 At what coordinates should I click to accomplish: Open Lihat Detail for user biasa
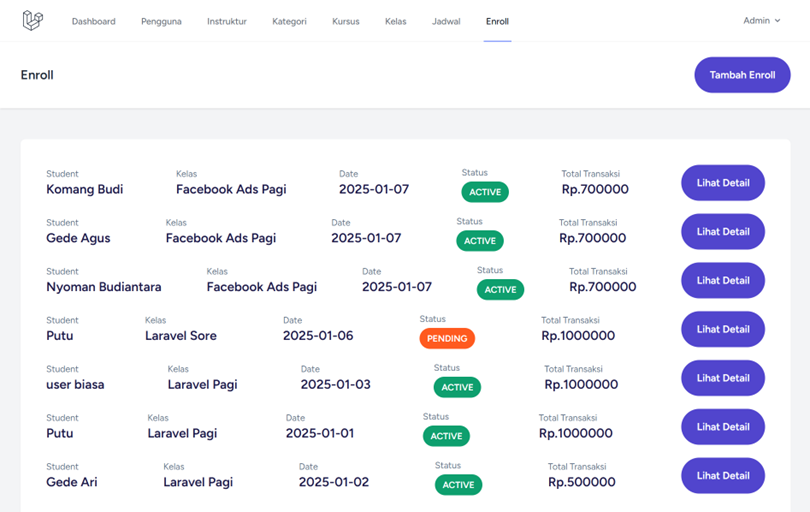coord(723,378)
